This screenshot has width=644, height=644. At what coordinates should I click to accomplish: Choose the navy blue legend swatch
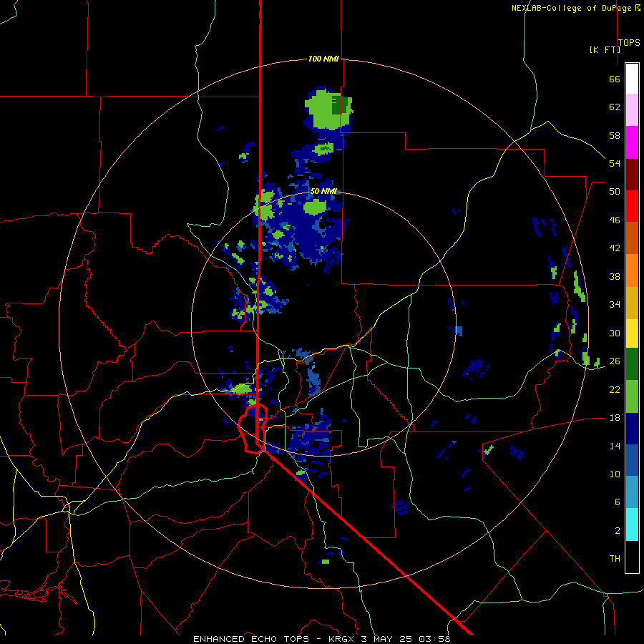tap(632, 429)
